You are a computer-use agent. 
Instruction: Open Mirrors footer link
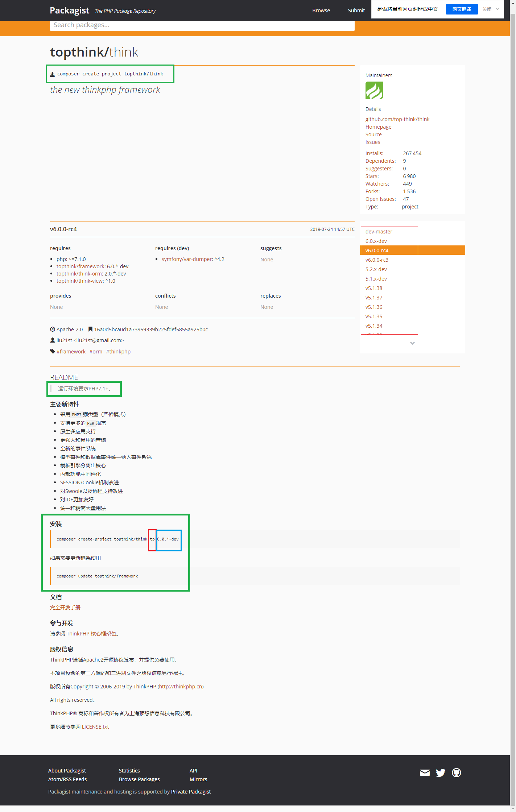pos(198,779)
